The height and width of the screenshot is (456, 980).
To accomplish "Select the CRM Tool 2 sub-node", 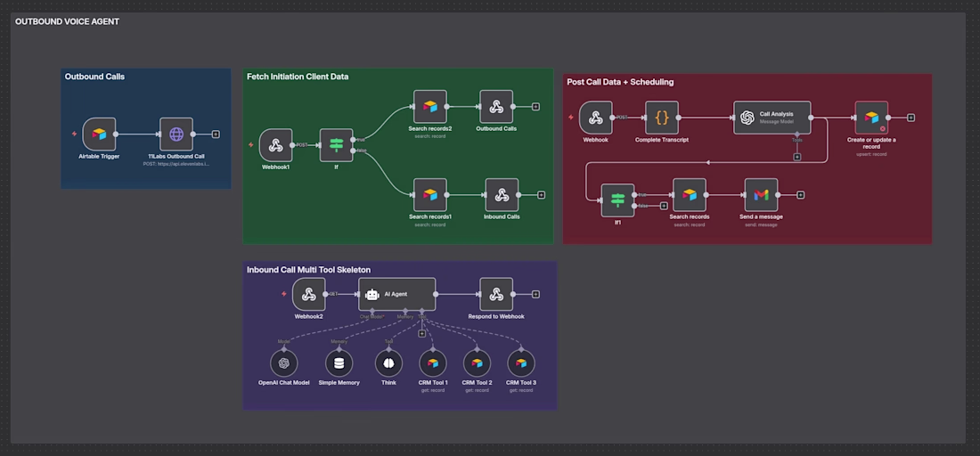I will tap(477, 362).
